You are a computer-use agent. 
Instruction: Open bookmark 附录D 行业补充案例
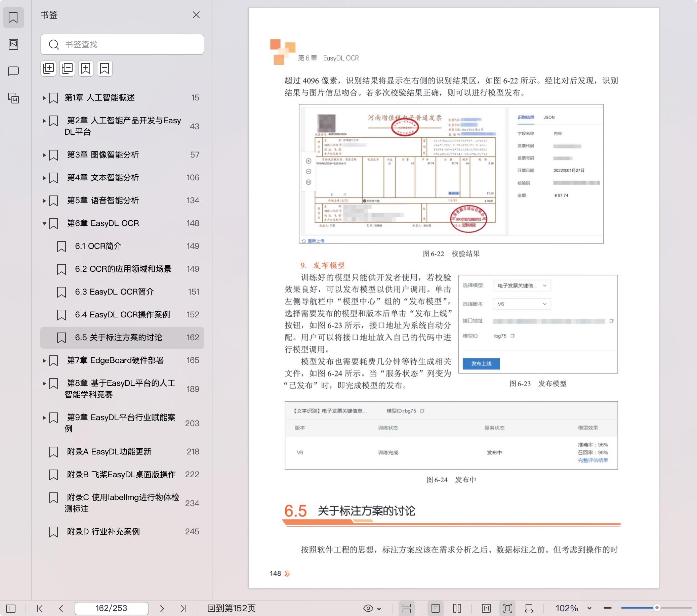[122, 531]
